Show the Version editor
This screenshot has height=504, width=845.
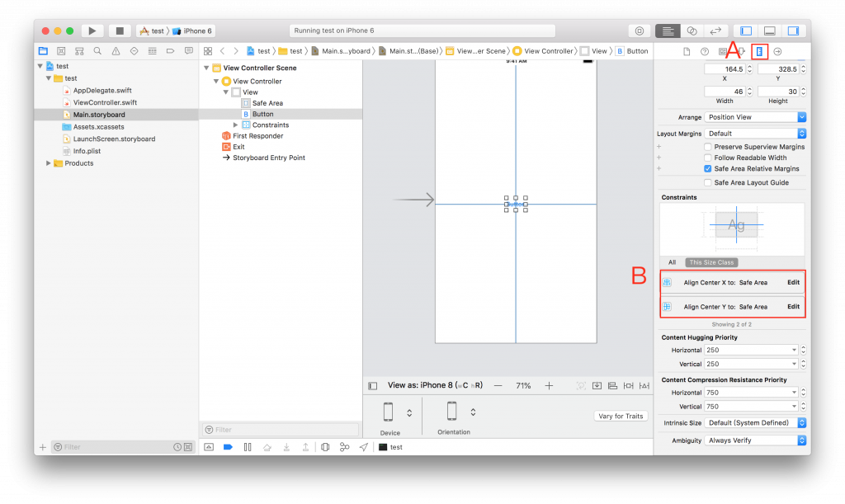point(715,31)
